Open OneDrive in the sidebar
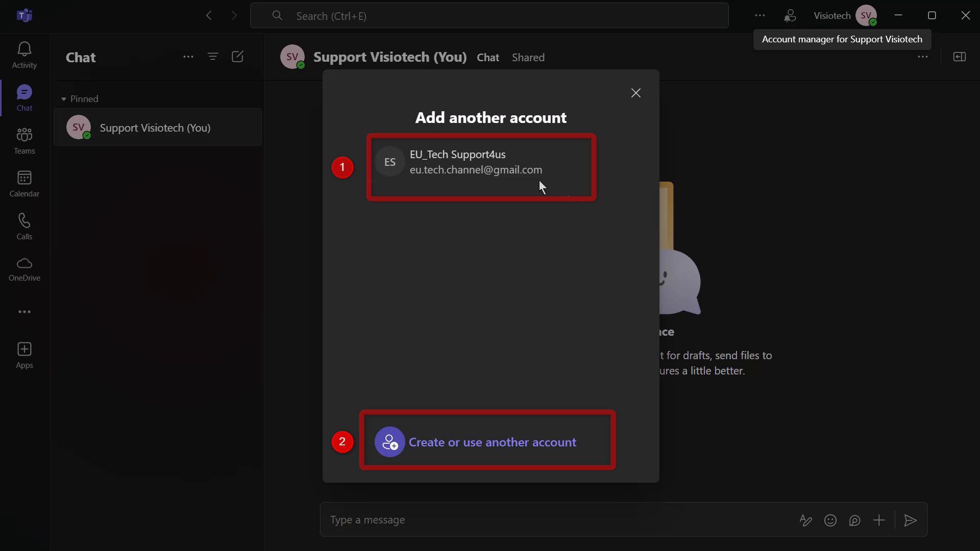This screenshot has height=551, width=980. click(24, 269)
